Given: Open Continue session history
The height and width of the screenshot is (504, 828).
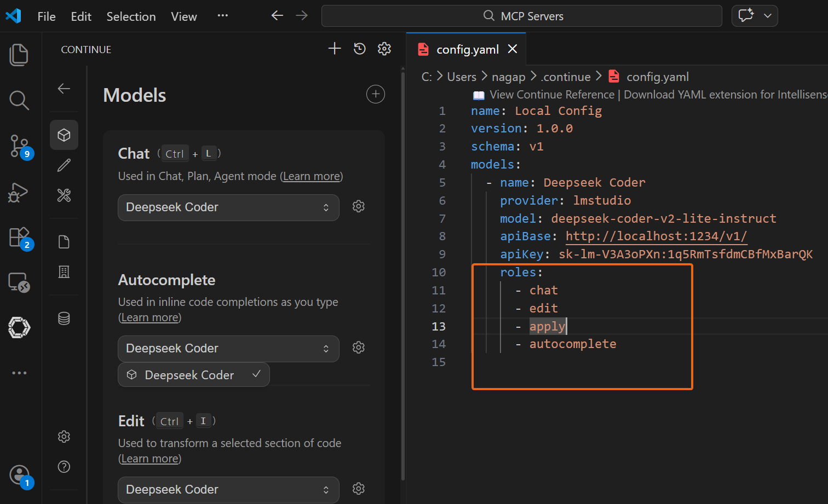Looking at the screenshot, I should [x=359, y=49].
